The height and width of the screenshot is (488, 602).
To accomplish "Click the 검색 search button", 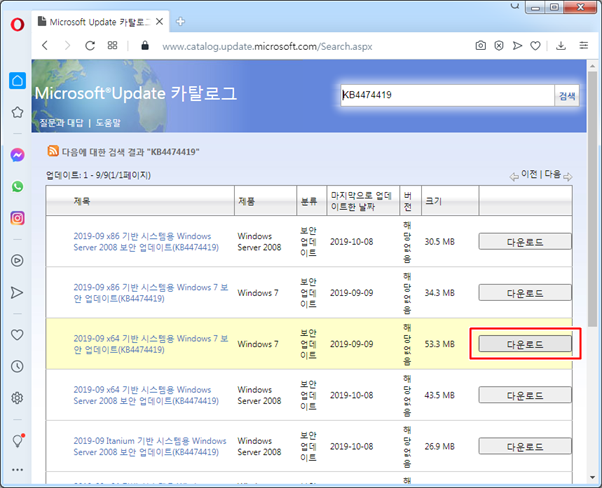I will [567, 96].
